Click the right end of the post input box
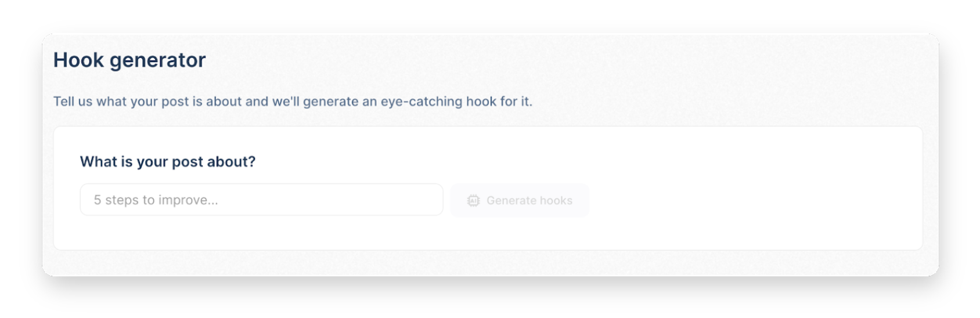 click(x=430, y=200)
